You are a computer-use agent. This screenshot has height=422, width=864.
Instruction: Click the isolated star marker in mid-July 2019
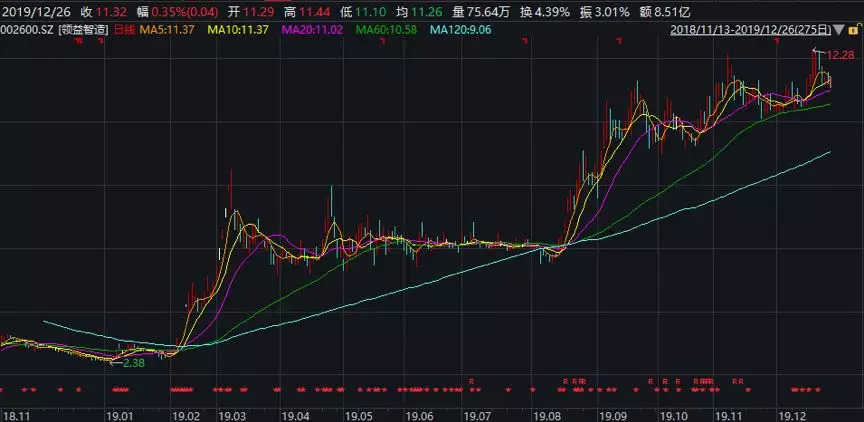pos(508,389)
